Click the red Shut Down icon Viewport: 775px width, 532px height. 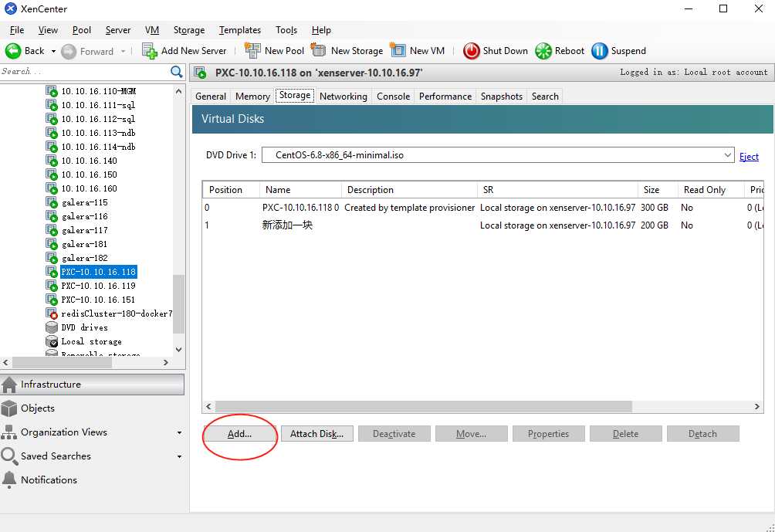click(x=471, y=51)
